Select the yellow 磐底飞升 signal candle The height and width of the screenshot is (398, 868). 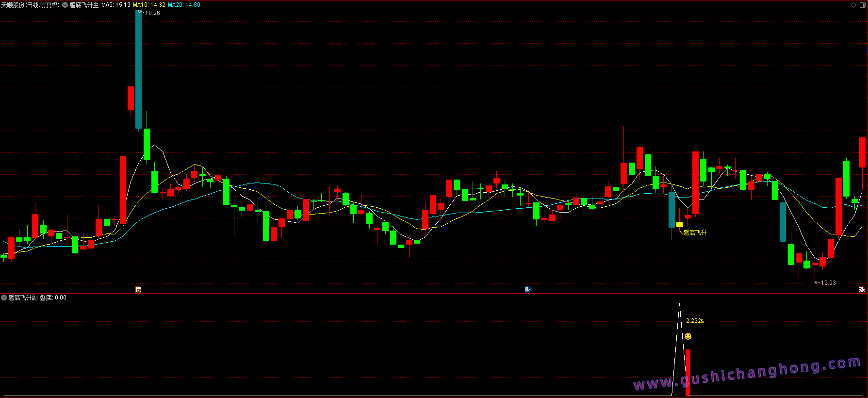coord(679,225)
